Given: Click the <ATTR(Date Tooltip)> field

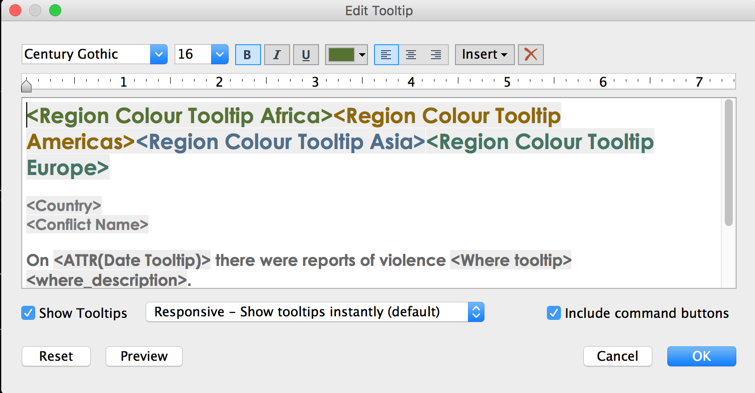Looking at the screenshot, I should pos(132,260).
